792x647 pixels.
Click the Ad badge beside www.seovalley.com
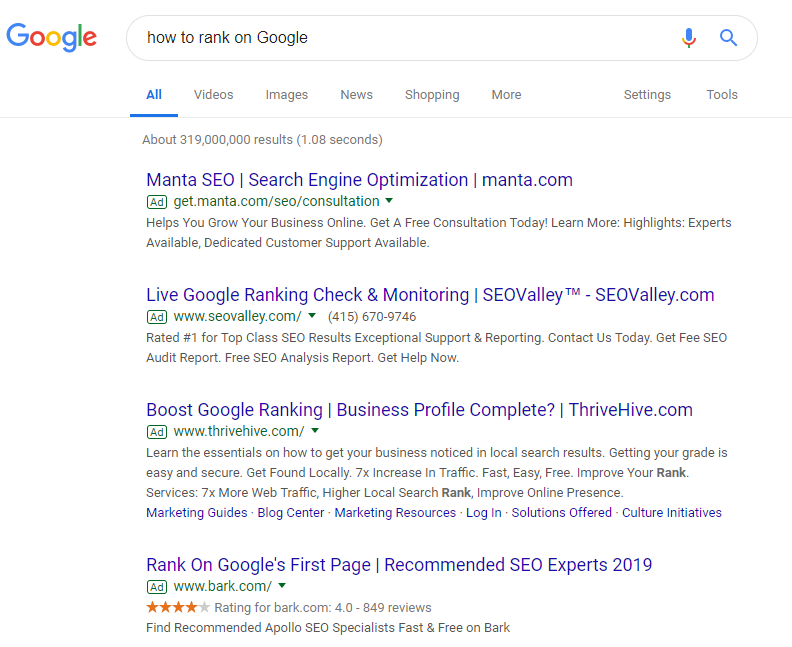[157, 317]
